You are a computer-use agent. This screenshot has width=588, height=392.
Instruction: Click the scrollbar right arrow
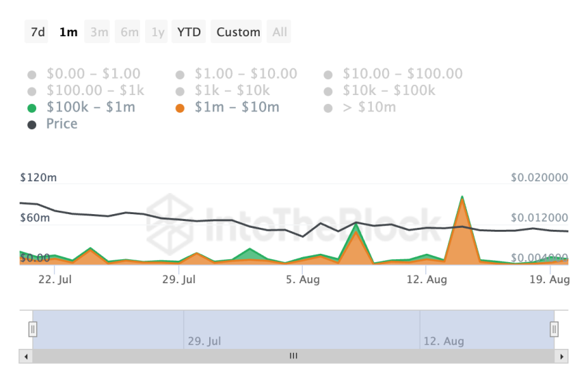tap(562, 356)
